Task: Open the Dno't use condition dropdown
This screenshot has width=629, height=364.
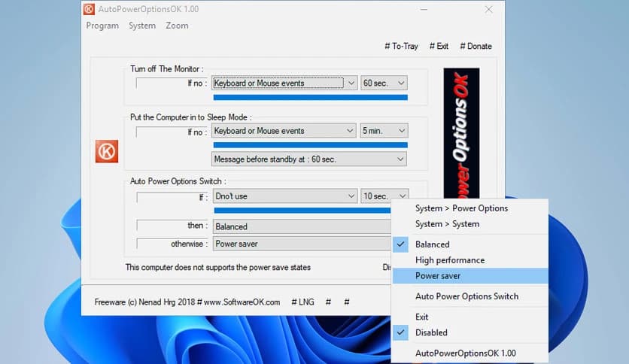Action: 285,196
